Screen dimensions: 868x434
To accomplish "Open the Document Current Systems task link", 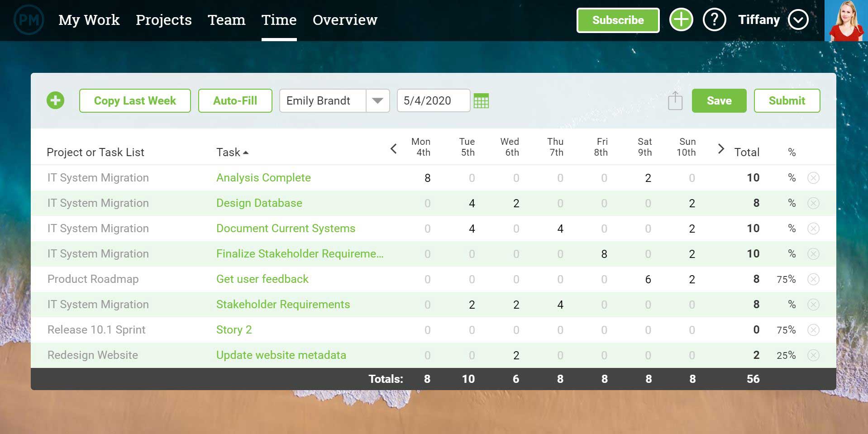I will 286,229.
